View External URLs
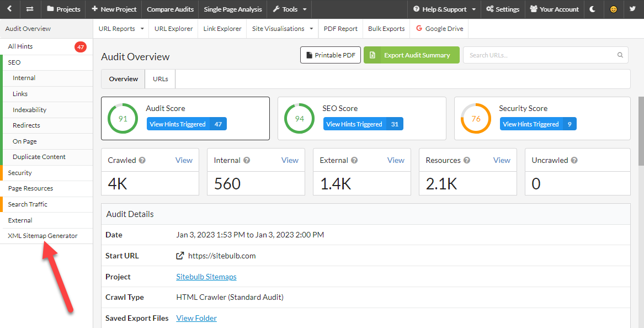 (396, 160)
